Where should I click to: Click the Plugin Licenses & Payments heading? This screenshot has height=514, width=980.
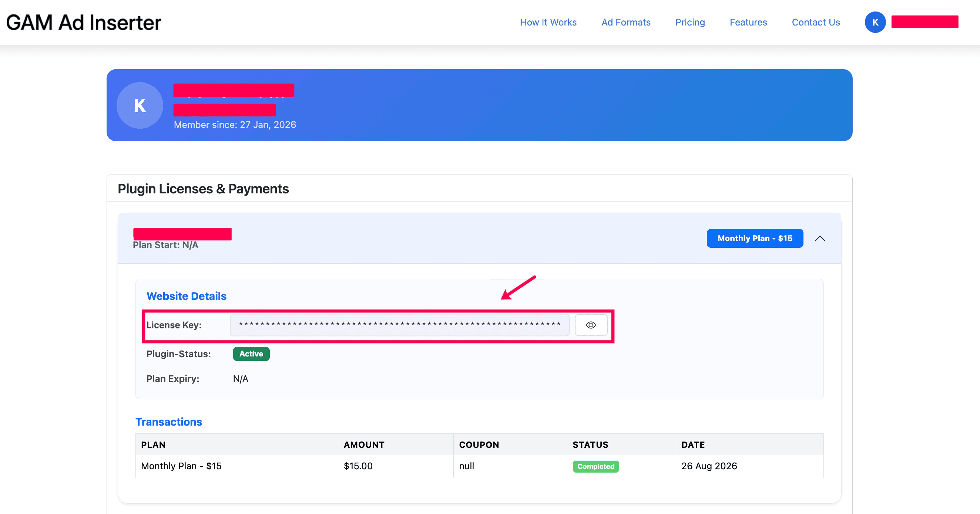tap(203, 189)
